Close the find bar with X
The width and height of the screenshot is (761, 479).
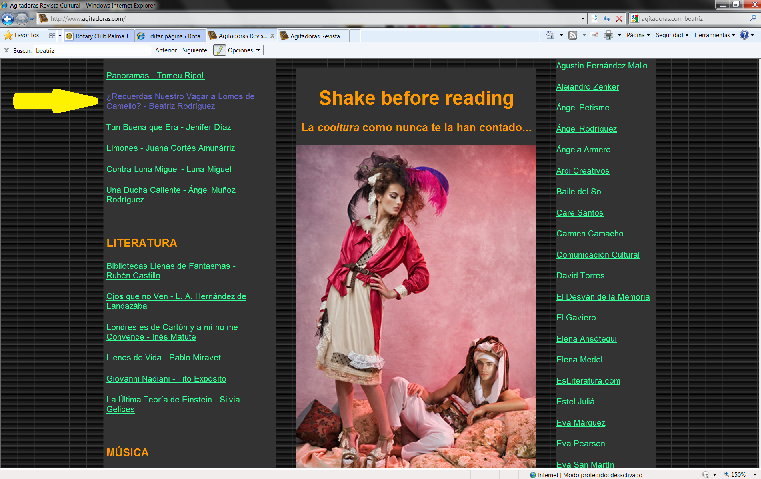point(8,49)
